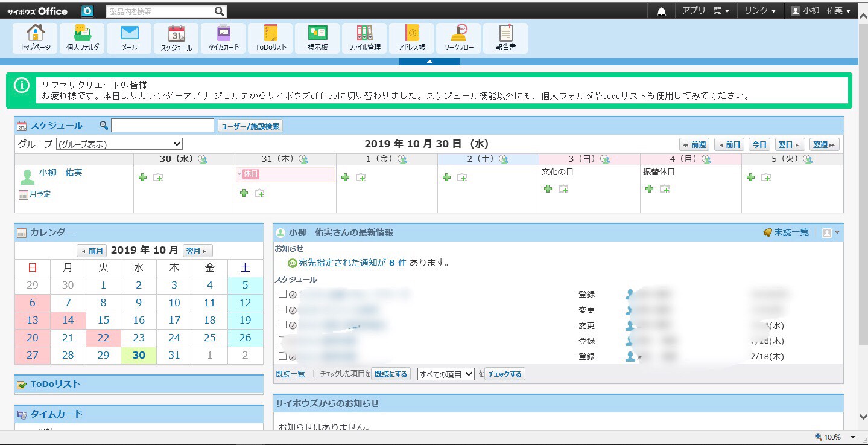This screenshot has width=868, height=445.
Task: Open the 掲示板 bulletin board icon
Action: point(317,38)
